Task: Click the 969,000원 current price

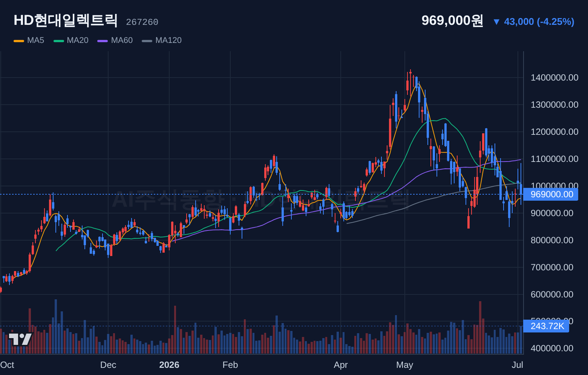Action: 452,21
